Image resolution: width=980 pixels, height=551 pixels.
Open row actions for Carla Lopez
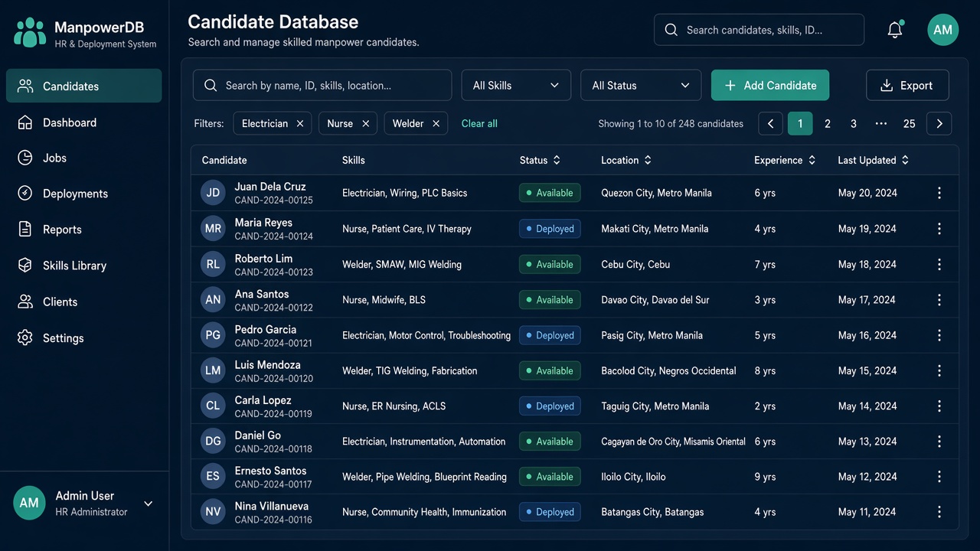[x=939, y=406]
